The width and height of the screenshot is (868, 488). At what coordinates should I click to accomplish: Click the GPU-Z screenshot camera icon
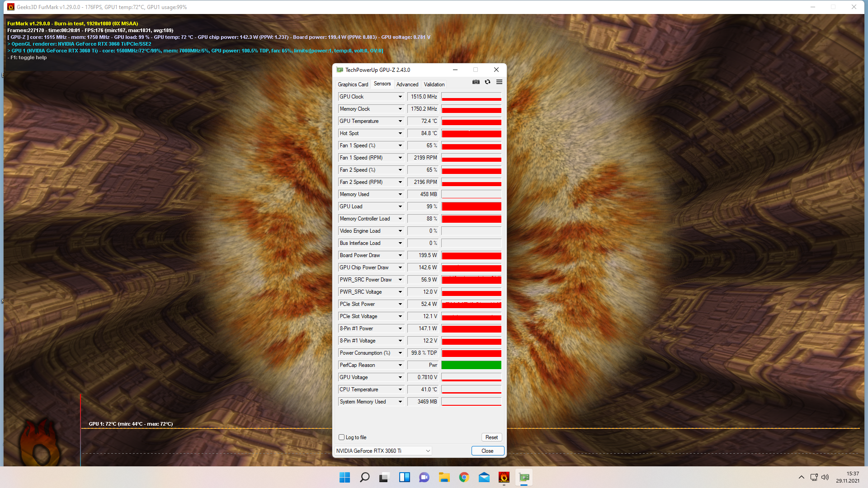pyautogui.click(x=476, y=82)
